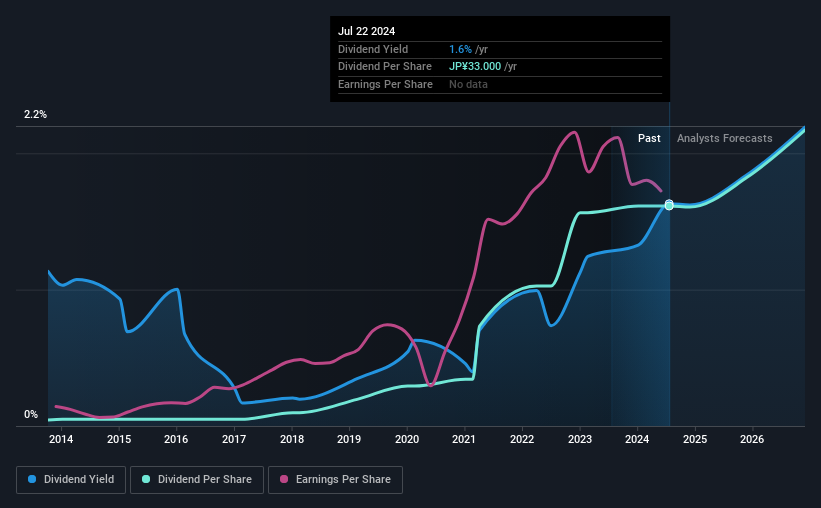The height and width of the screenshot is (508, 821).
Task: Select the 2014 x-axis label
Action: (x=61, y=439)
